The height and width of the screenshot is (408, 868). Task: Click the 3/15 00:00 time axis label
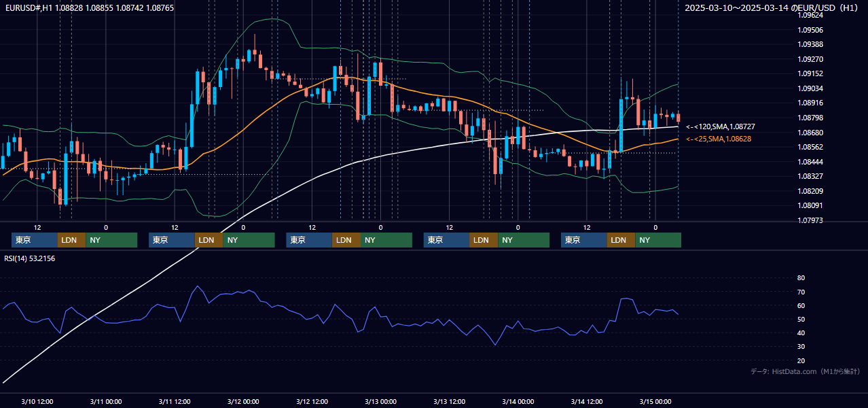(x=655, y=401)
